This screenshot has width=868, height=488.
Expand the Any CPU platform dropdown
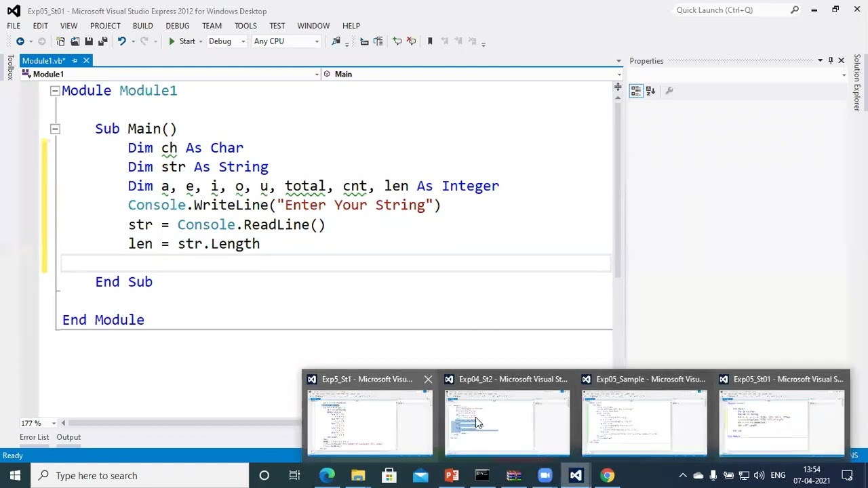click(x=286, y=41)
